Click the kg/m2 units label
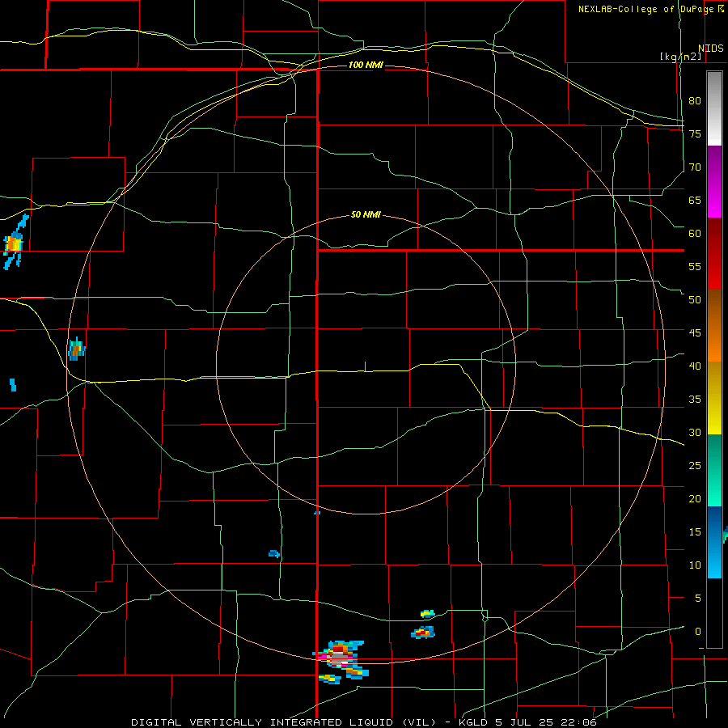The height and width of the screenshot is (728, 728). pyautogui.click(x=680, y=57)
